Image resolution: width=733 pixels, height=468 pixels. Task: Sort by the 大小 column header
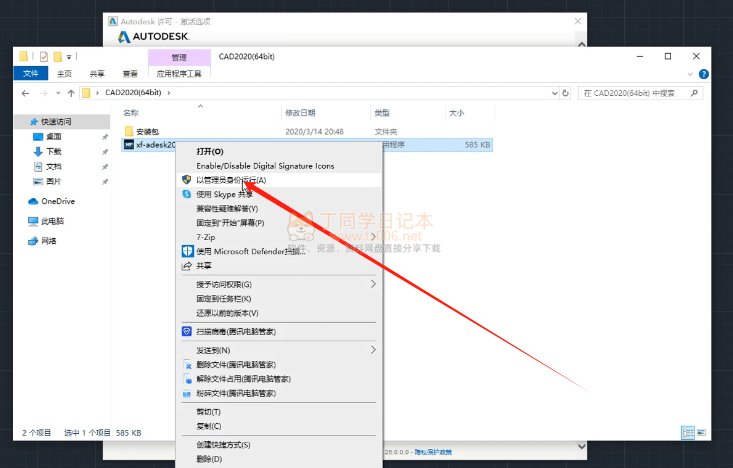pos(456,113)
